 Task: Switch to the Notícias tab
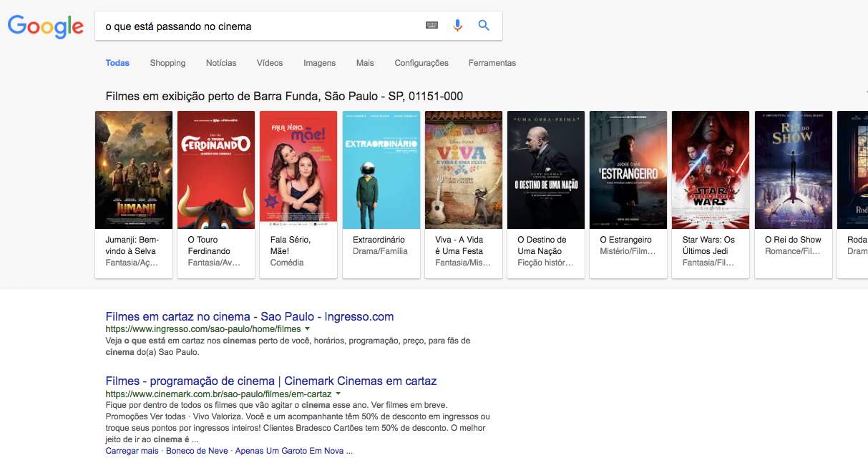(x=221, y=63)
